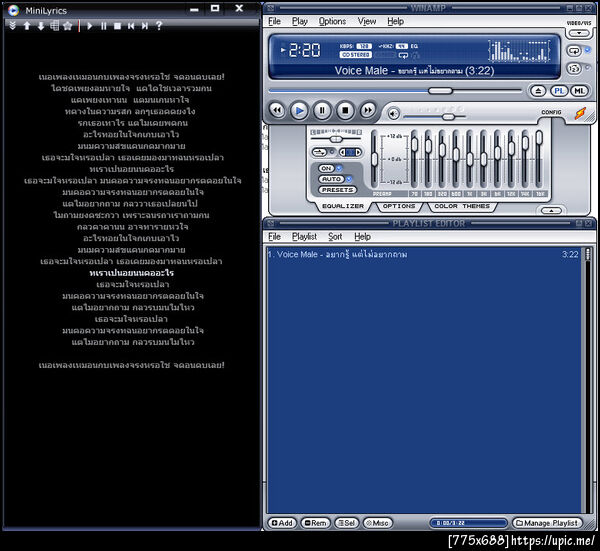Open MiniLyrics help question mark icon
The width and height of the screenshot is (600, 551).
tap(159, 26)
